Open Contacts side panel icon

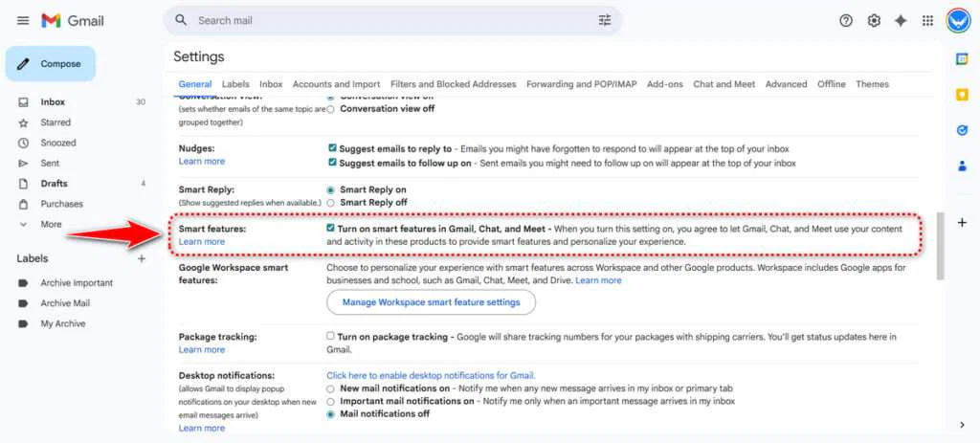click(962, 166)
